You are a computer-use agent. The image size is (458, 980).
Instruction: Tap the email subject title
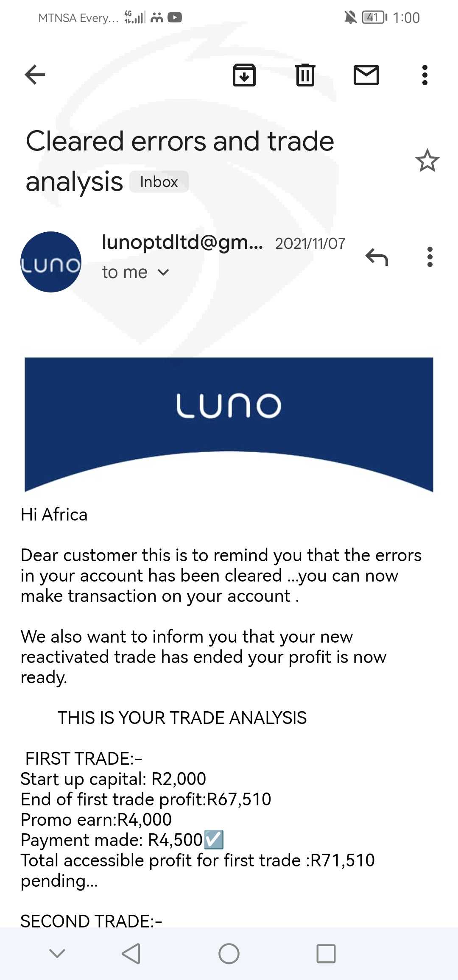180,160
